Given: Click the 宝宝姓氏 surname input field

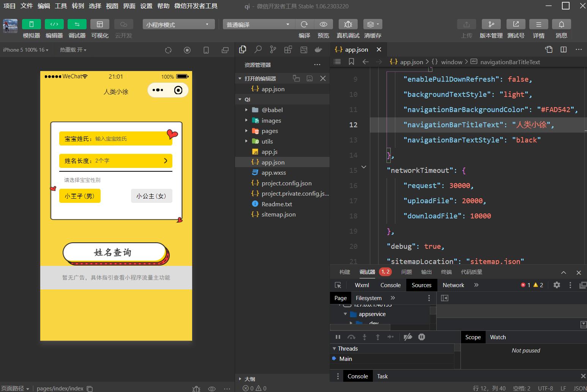Looking at the screenshot, I should tap(116, 139).
